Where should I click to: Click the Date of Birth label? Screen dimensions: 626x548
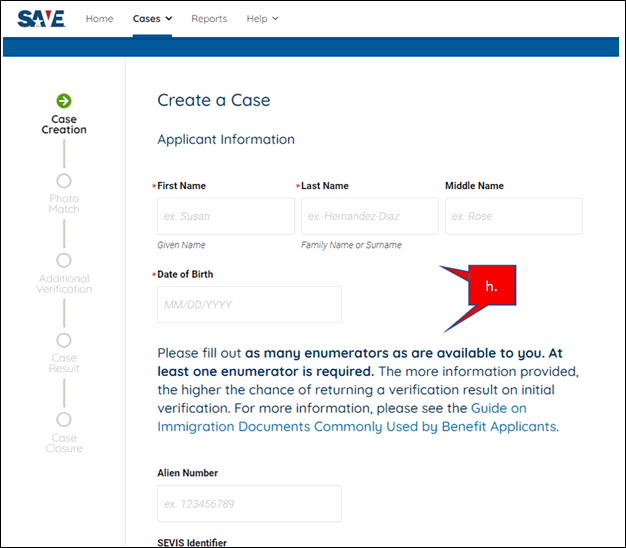(x=185, y=274)
